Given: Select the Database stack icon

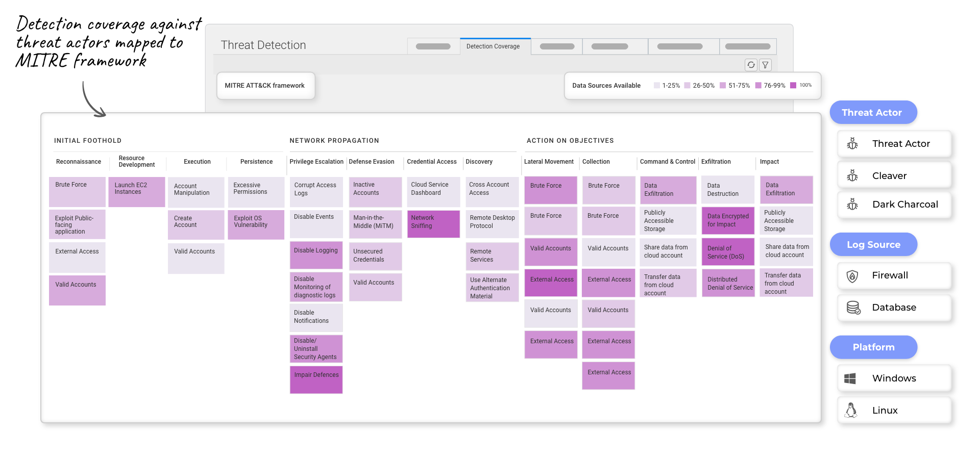Looking at the screenshot, I should pyautogui.click(x=853, y=308).
